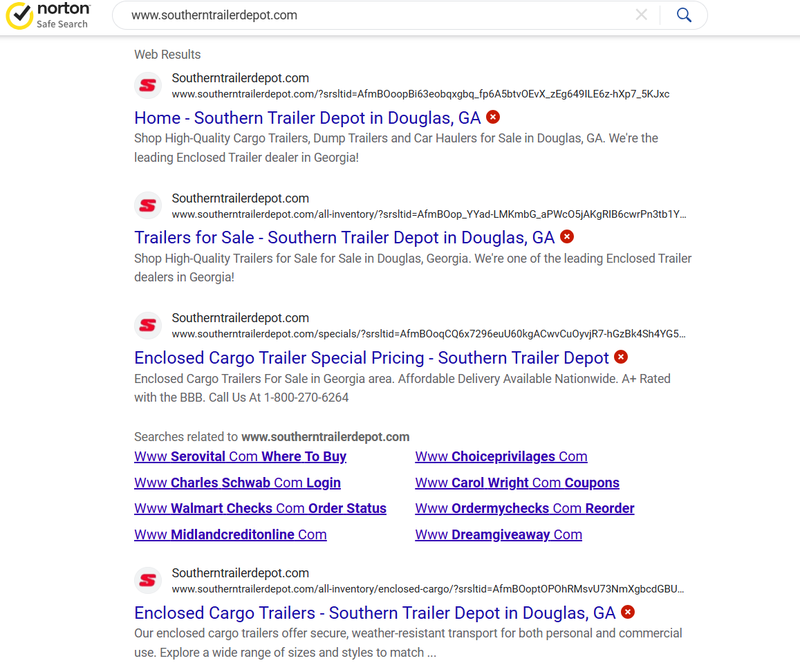Screen dimensions: 800x672
Task: Click Www Carol Wright Com Coupons link
Action: click(517, 483)
